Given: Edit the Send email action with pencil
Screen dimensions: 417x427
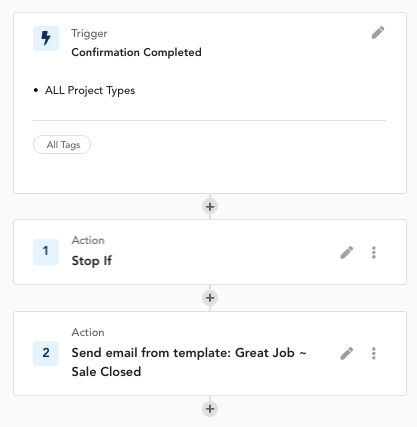Looking at the screenshot, I should click(347, 353).
